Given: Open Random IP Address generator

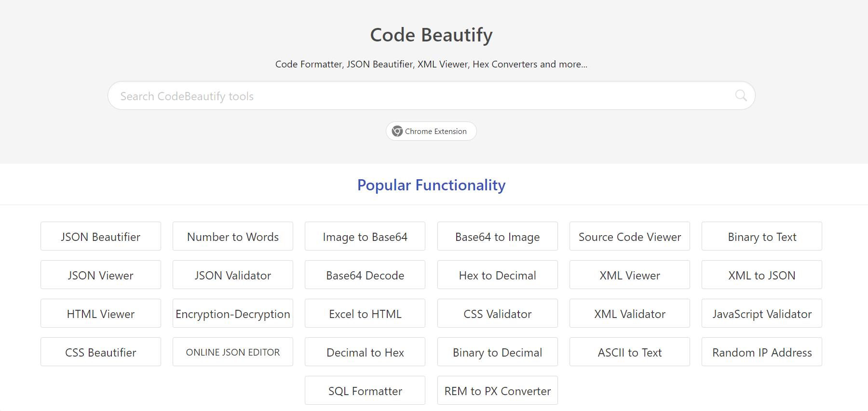Looking at the screenshot, I should click(762, 352).
